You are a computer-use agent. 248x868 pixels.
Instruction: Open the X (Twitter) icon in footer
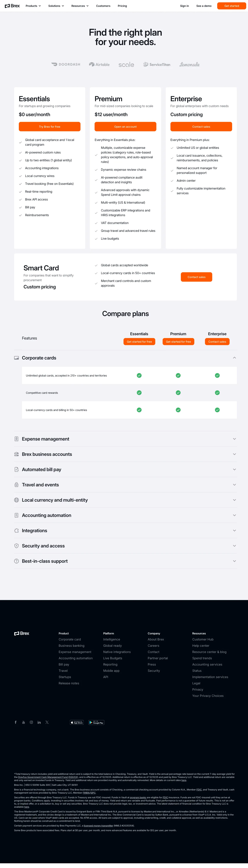pos(47,722)
